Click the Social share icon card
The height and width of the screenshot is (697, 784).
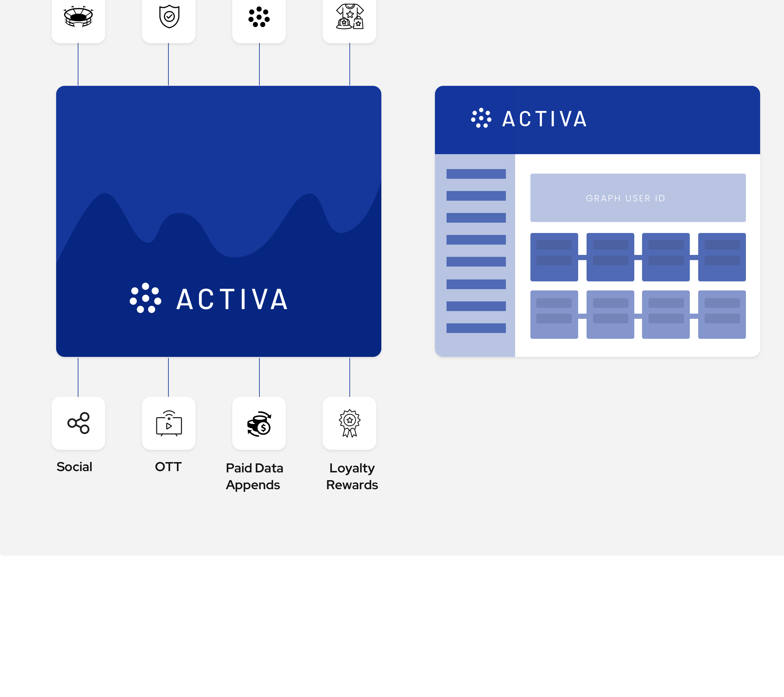click(x=78, y=423)
